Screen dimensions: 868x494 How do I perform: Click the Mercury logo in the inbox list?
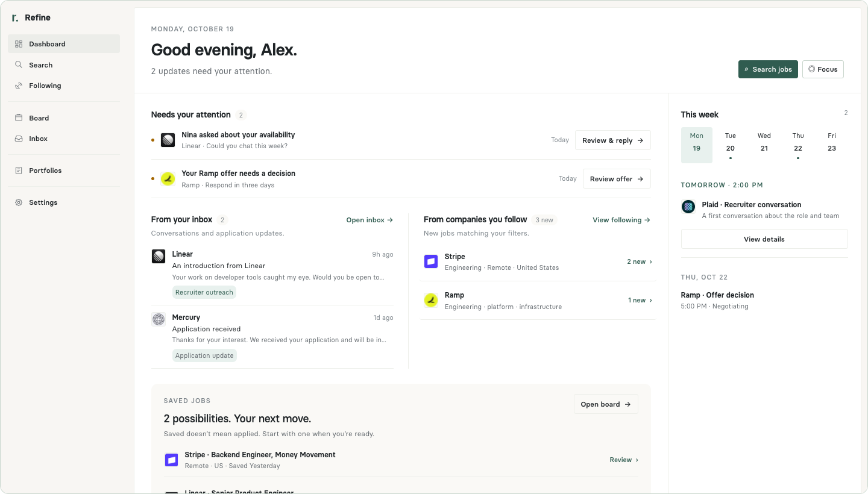[159, 320]
